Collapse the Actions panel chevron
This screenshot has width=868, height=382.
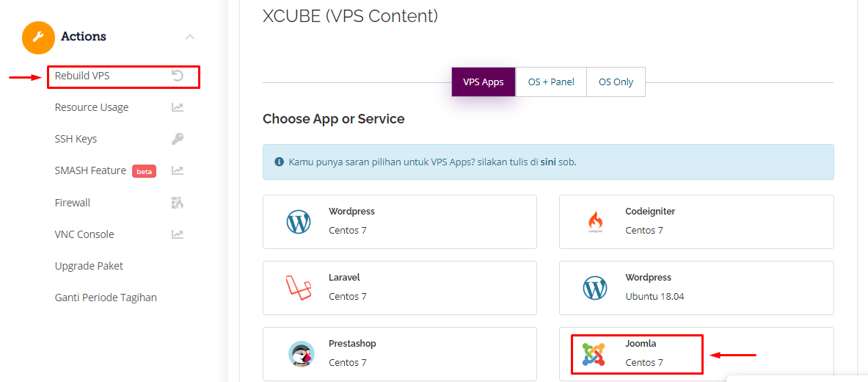click(x=190, y=37)
